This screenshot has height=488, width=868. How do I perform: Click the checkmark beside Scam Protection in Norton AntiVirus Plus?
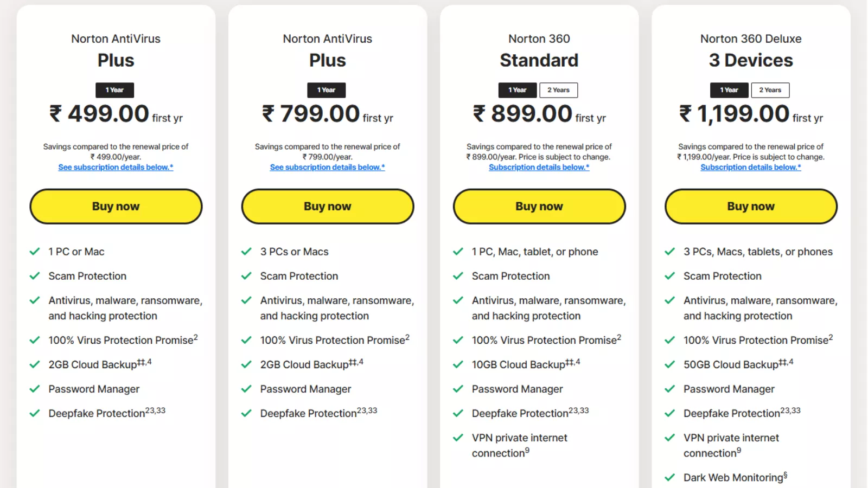35,276
